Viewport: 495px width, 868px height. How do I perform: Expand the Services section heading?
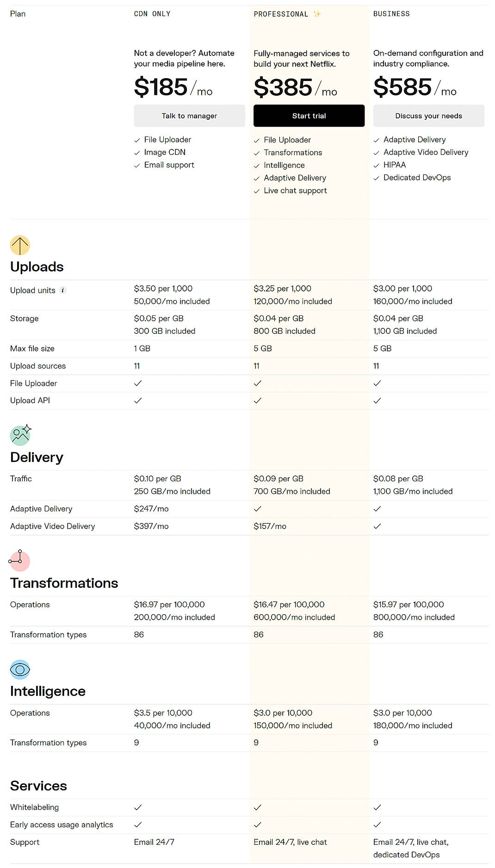click(x=38, y=786)
